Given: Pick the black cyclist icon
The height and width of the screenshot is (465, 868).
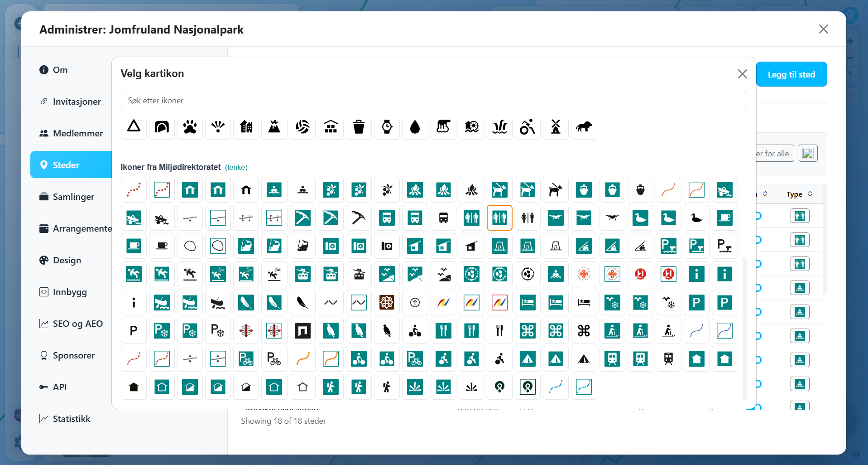Looking at the screenshot, I should 415,330.
